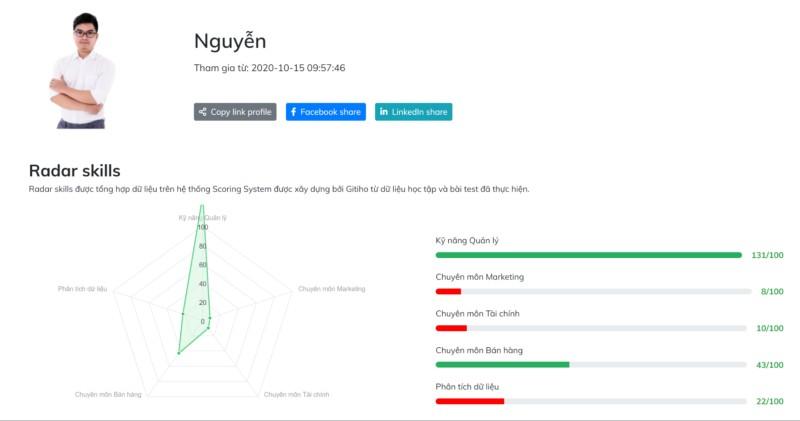Click the Phân tích dữ liệu radar axis label

coord(82,289)
